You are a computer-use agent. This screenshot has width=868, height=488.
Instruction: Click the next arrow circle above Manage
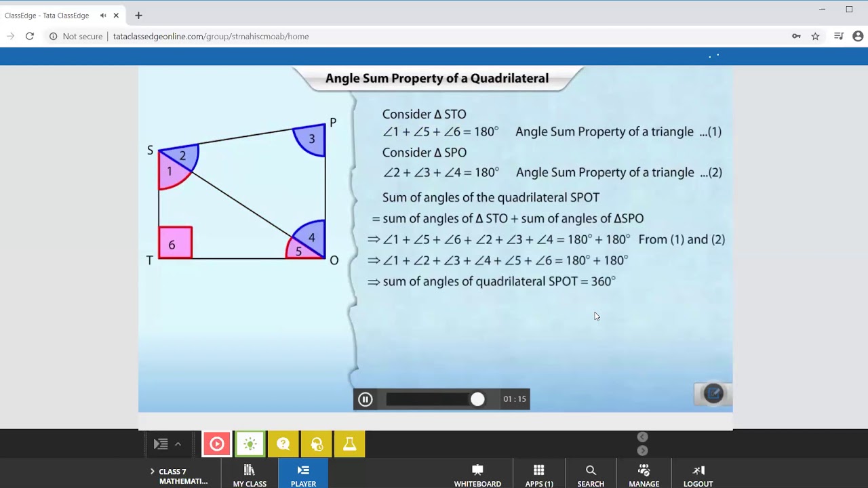643,451
